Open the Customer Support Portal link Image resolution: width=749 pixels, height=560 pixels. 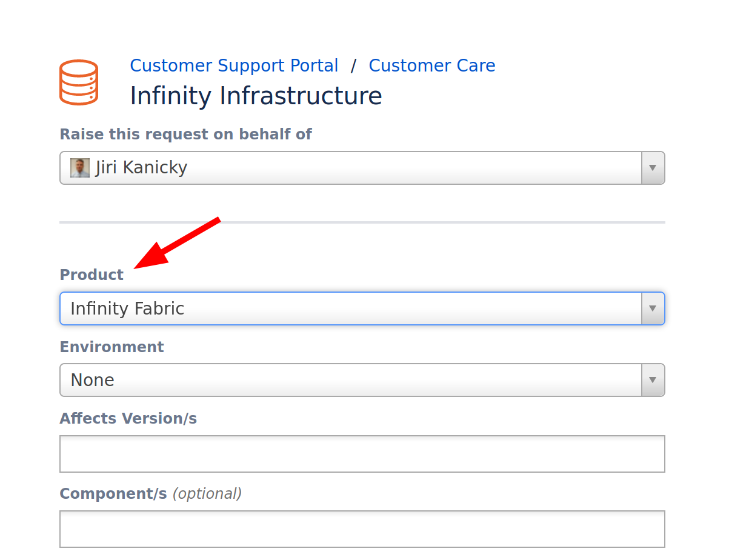[x=234, y=65]
